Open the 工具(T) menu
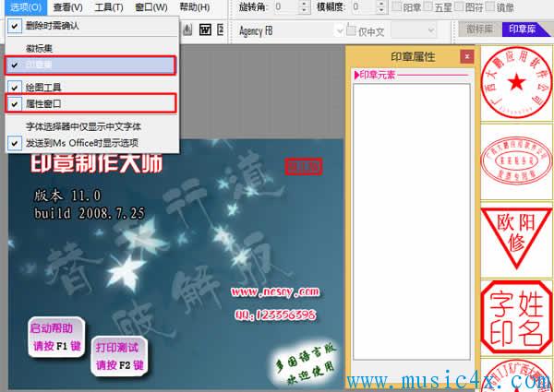 109,7
